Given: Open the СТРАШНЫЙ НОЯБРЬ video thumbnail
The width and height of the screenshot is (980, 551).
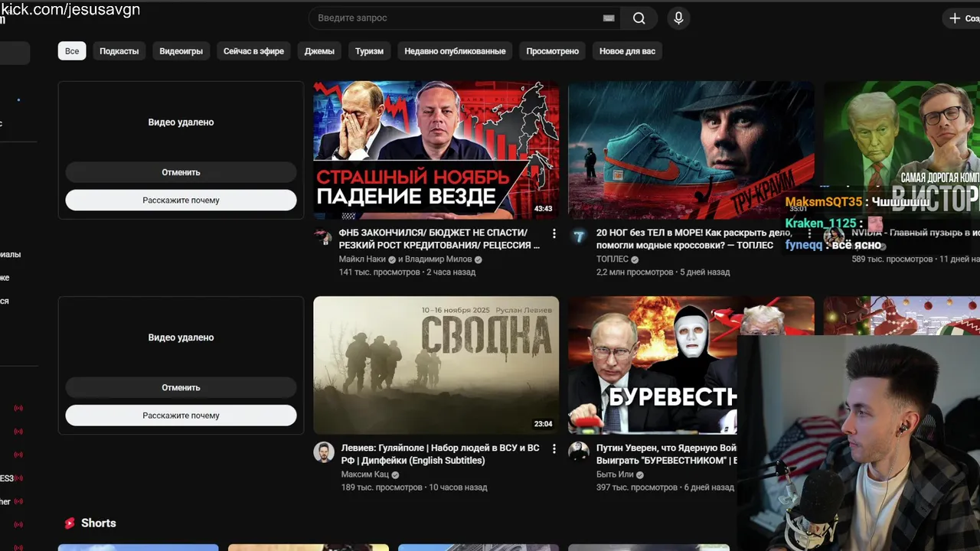Looking at the screenshot, I should [x=436, y=150].
